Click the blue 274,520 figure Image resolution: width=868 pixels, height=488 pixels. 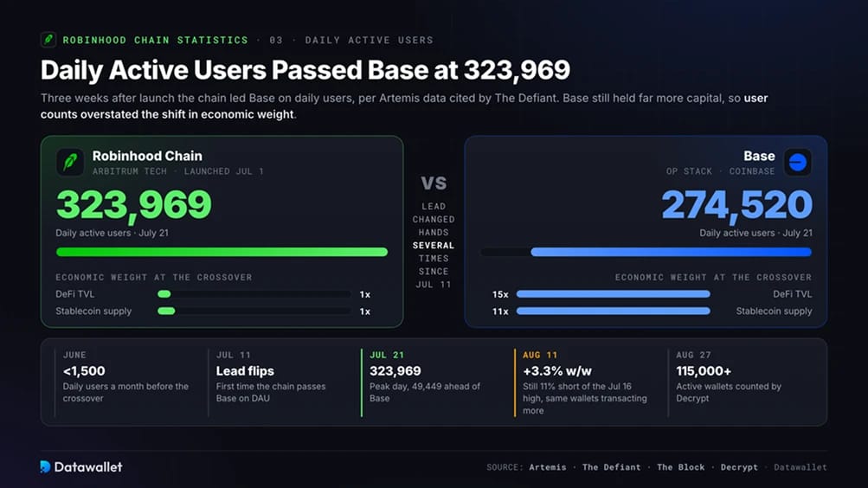[x=736, y=205]
